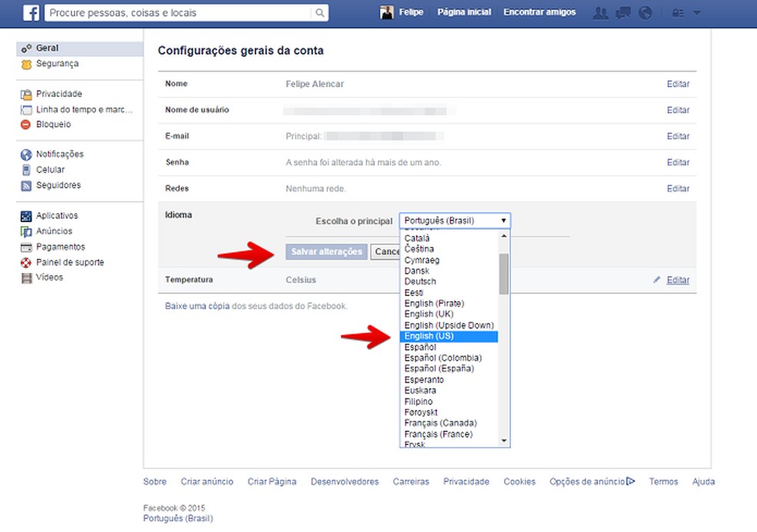
Task: Click the language list scrollbar thumb
Action: (x=504, y=274)
